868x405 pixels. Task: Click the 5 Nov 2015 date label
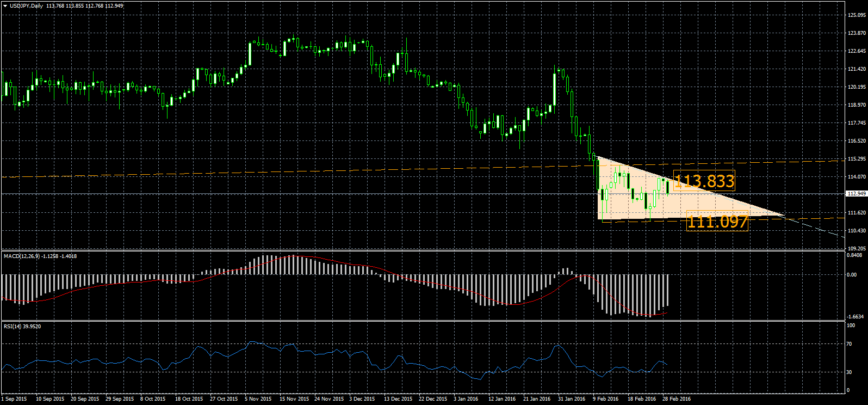click(258, 399)
